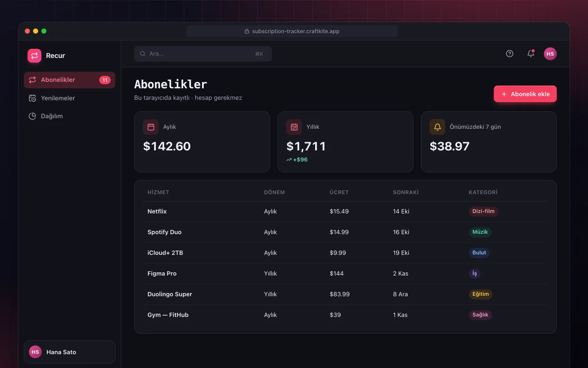Open the help question mark icon
The height and width of the screenshot is (368, 588).
point(509,54)
